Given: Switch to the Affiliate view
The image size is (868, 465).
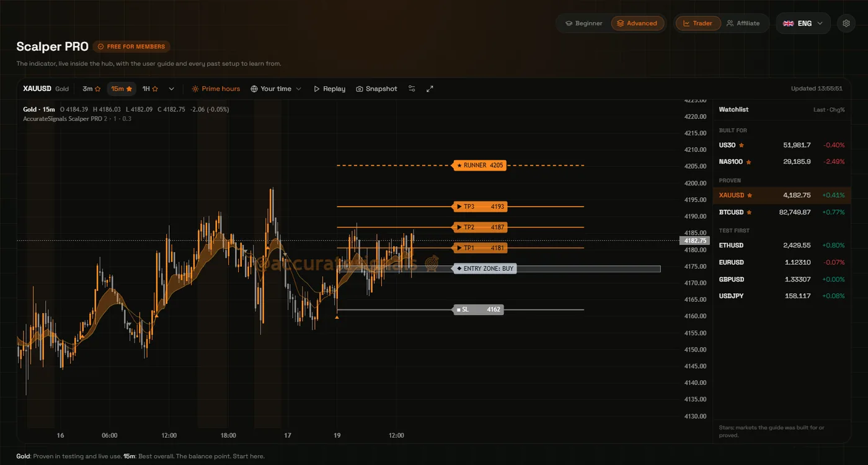Looking at the screenshot, I should point(743,23).
